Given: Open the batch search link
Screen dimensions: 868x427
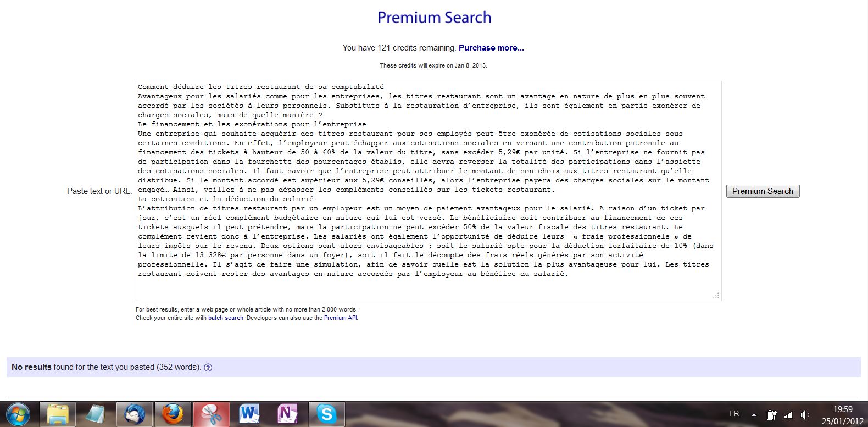Looking at the screenshot, I should 225,318.
